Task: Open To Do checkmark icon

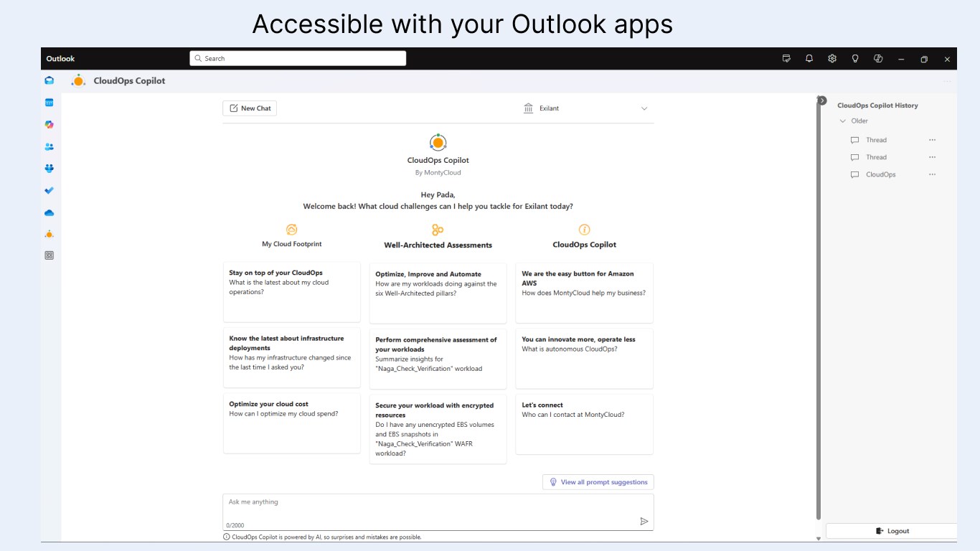Action: coord(49,190)
